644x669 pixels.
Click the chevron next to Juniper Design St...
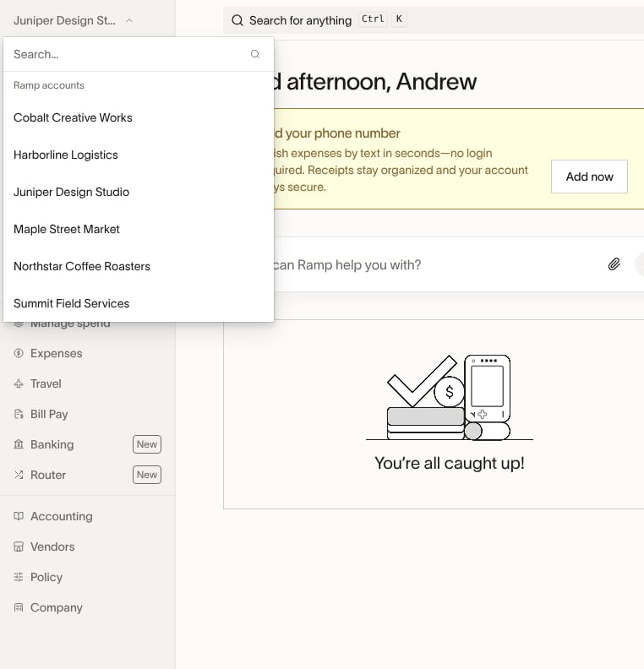[129, 20]
